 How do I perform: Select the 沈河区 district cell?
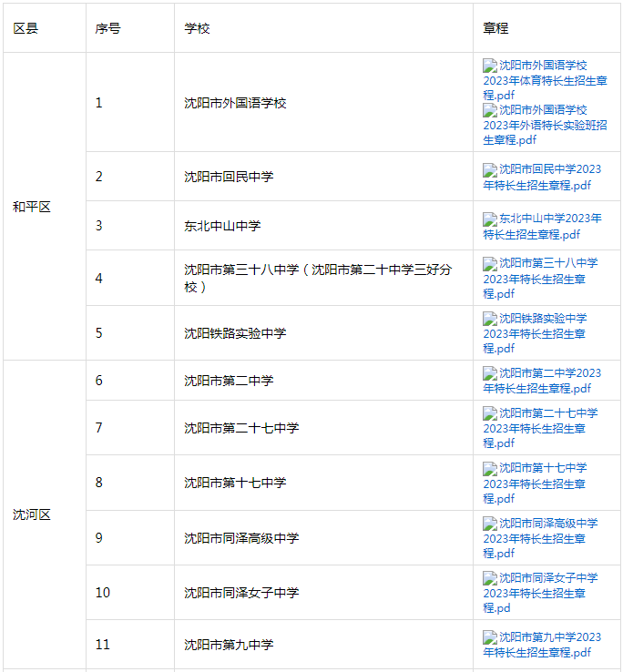pyautogui.click(x=45, y=514)
